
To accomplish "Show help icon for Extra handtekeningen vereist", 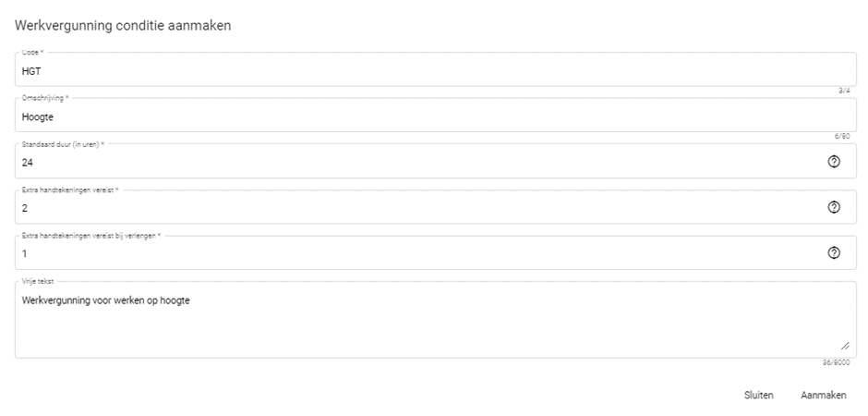I will pos(834,207).
